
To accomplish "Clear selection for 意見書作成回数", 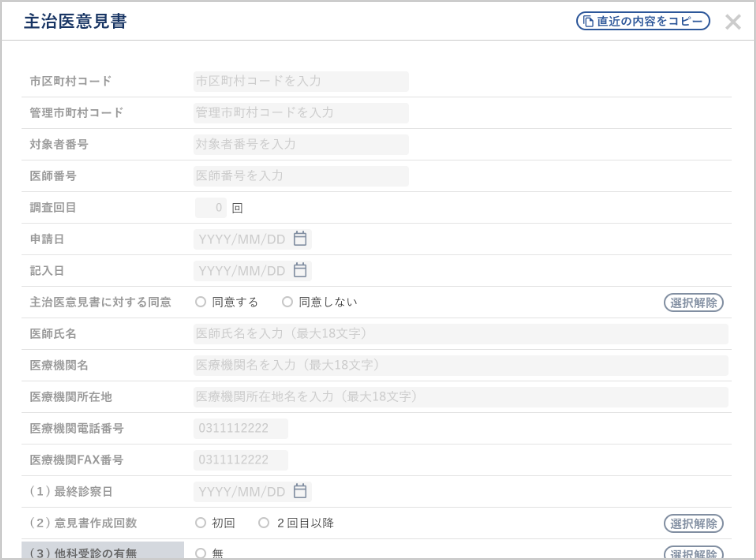I will click(x=693, y=523).
